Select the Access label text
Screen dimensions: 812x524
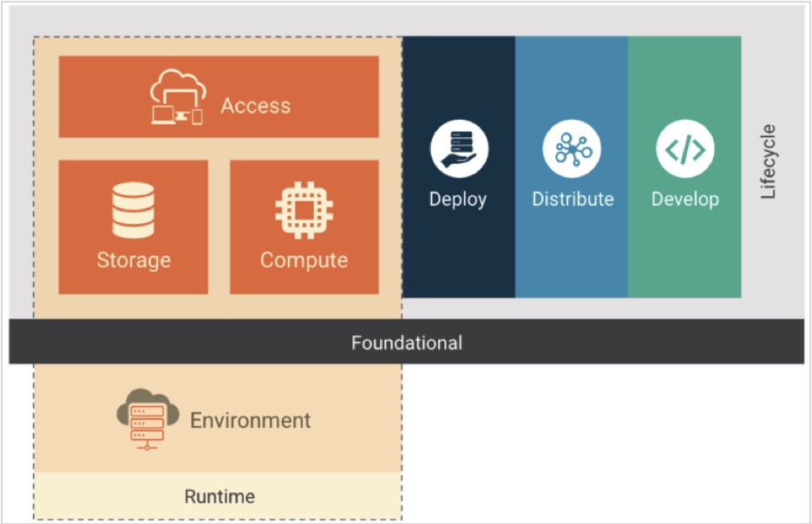click(256, 106)
